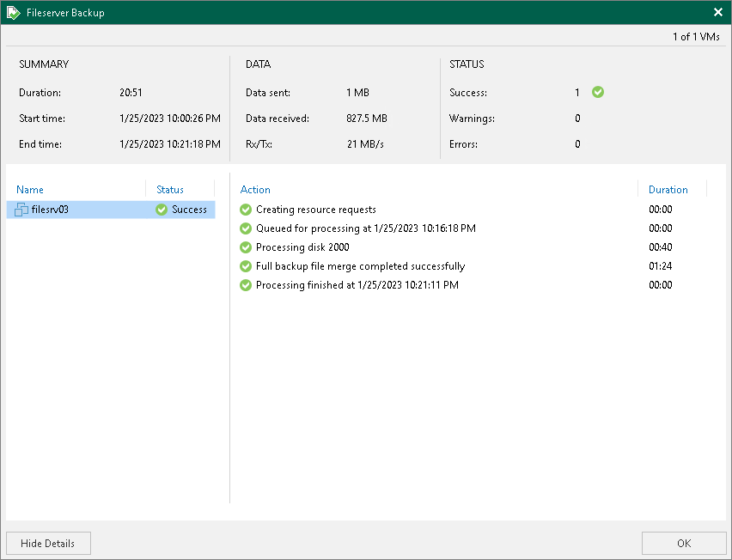Sort VM list by Status column header

[170, 190]
